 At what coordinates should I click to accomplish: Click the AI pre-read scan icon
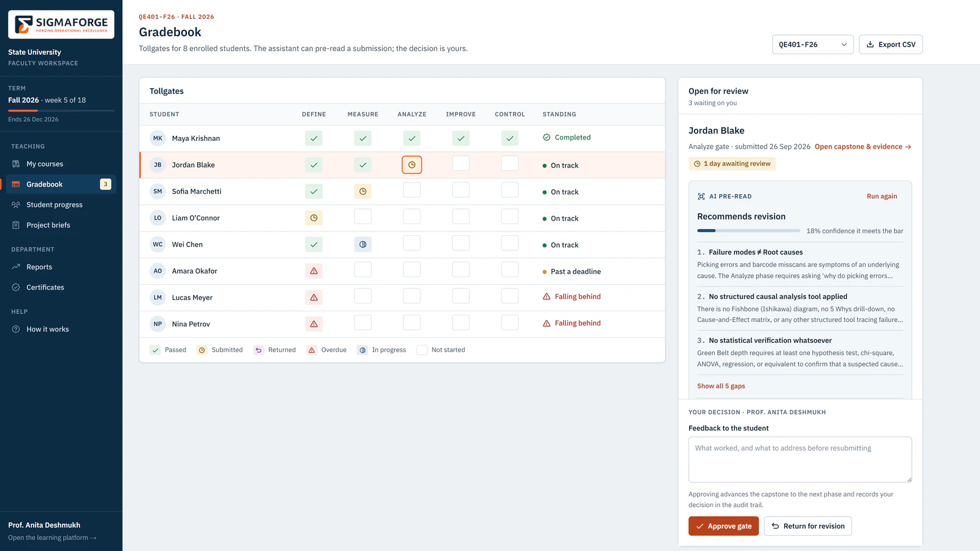(x=701, y=197)
